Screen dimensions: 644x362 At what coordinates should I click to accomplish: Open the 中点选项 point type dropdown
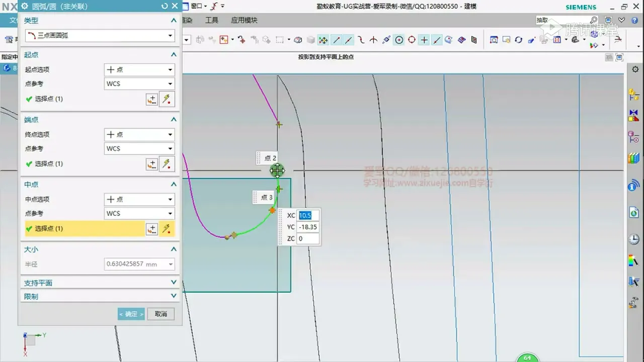(139, 199)
